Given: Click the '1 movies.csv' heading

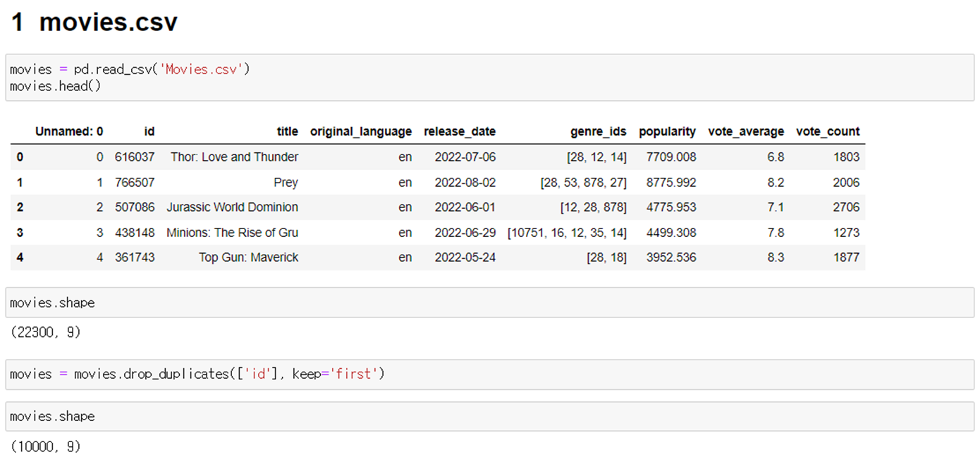Looking at the screenshot, I should click(x=94, y=23).
